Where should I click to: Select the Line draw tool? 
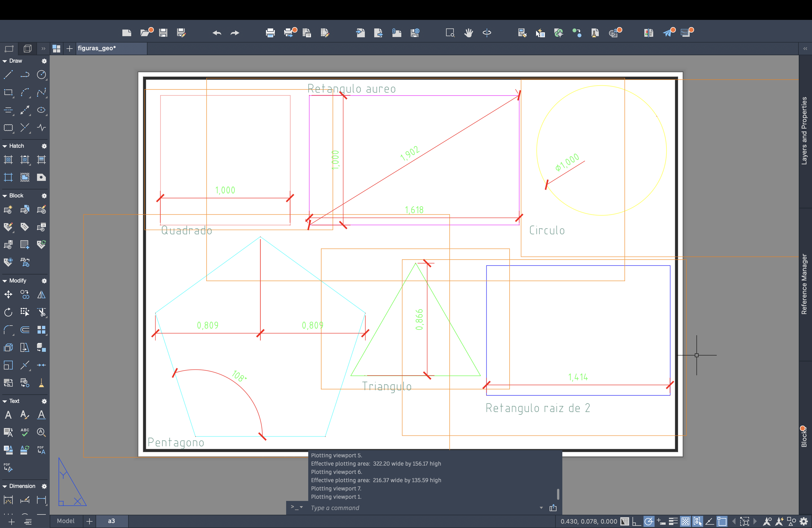[8, 75]
